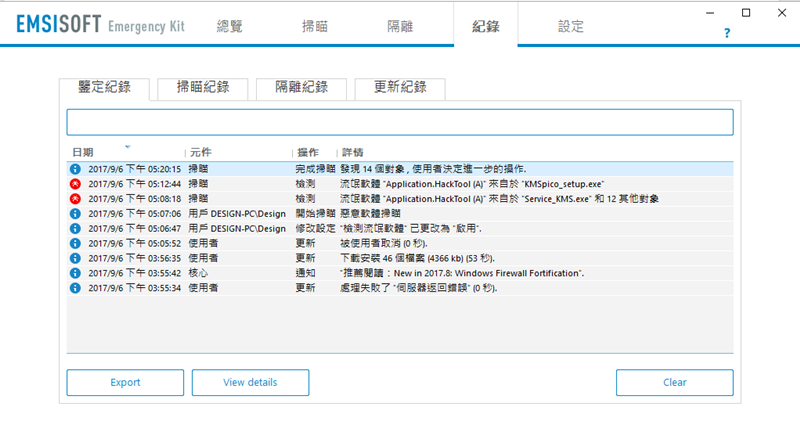The image size is (800, 435).
Task: Click the info icon on the 05:05:52 row
Action: [75, 243]
